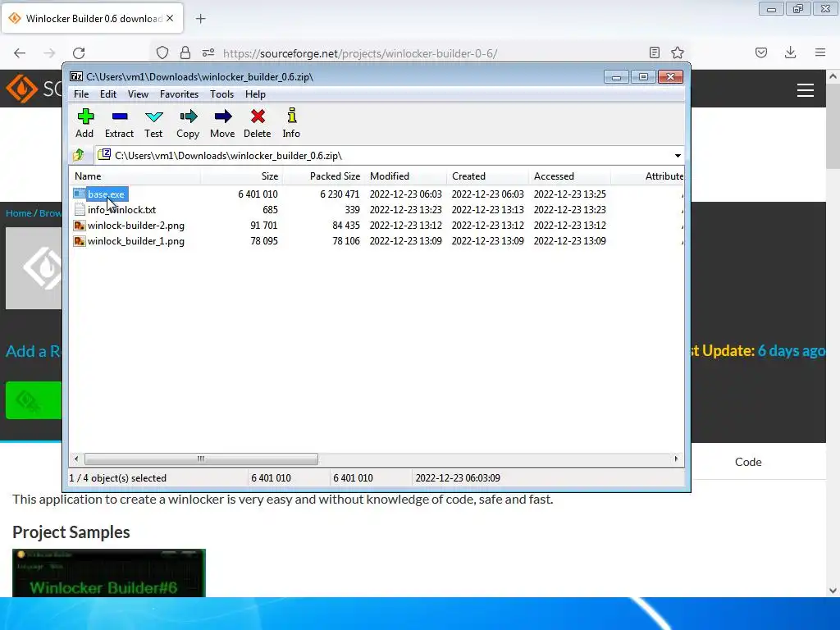Run the Test archive tool

coord(153,116)
